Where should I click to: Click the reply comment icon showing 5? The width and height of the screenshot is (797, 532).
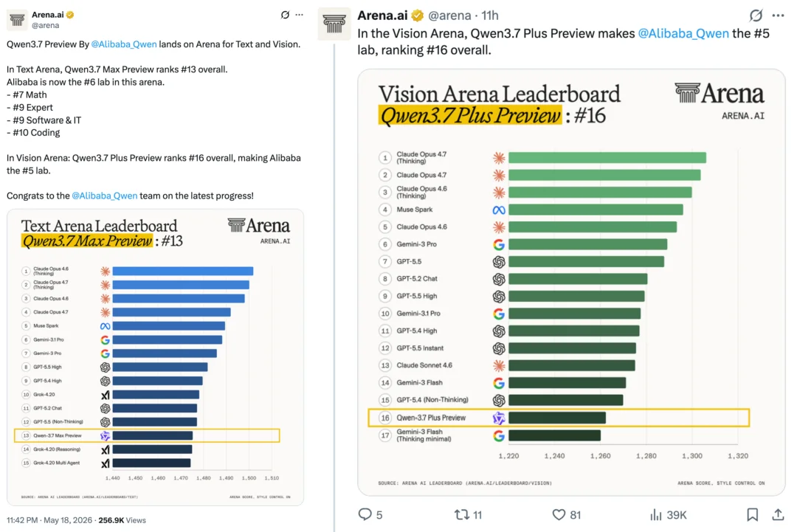[x=365, y=514]
